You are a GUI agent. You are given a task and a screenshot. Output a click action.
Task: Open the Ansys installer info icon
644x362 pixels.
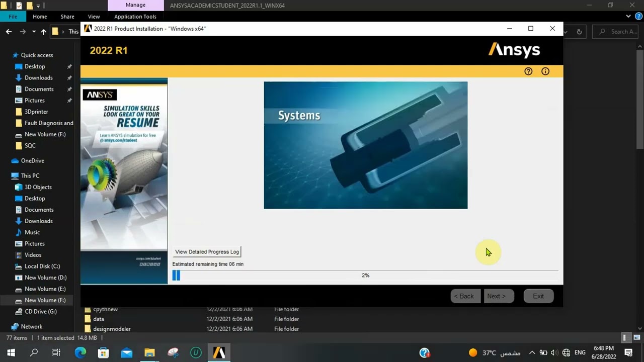click(545, 71)
